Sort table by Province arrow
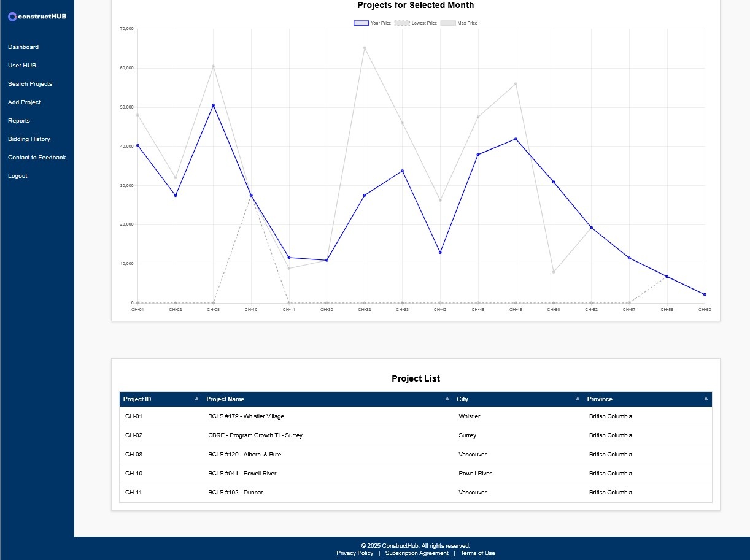The width and height of the screenshot is (750, 560). tap(706, 399)
